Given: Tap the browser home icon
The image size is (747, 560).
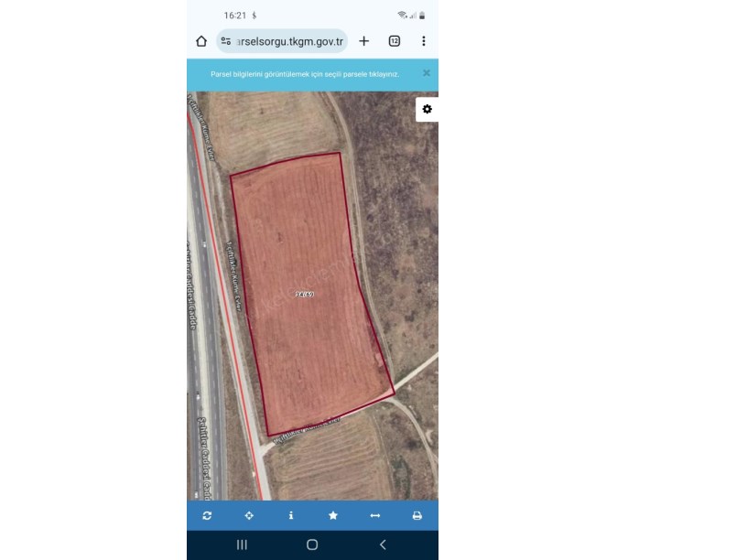Looking at the screenshot, I should tap(201, 41).
